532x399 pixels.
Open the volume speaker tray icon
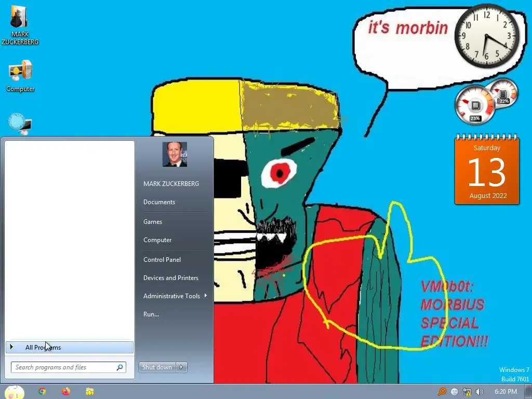pyautogui.click(x=479, y=392)
